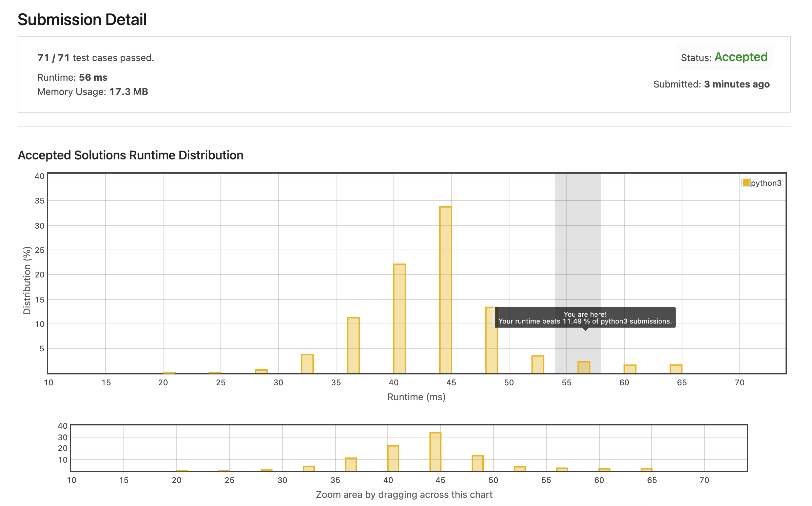Viewport: 812px width, 506px height.
Task: Click the bar near 36 ms runtime
Action: pos(353,345)
